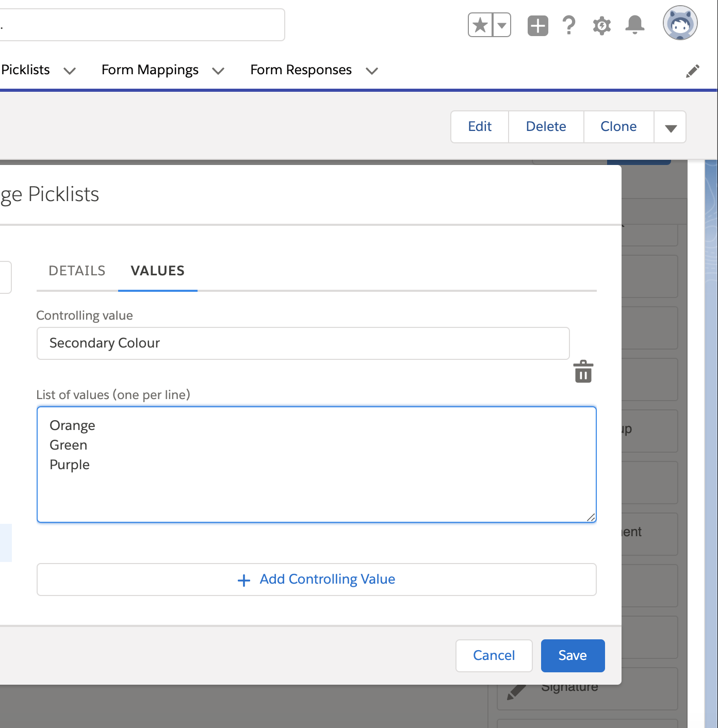
Task: Cancel the picklist edits
Action: [493, 655]
